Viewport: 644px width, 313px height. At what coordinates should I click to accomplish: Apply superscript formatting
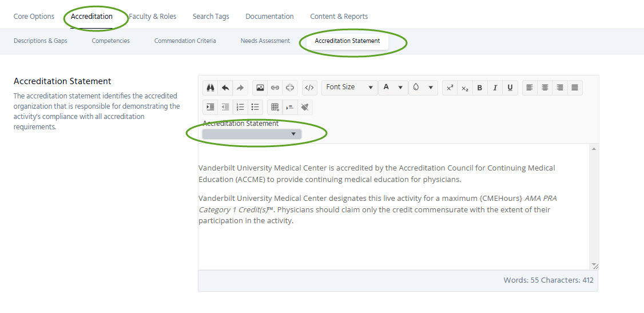pyautogui.click(x=450, y=88)
